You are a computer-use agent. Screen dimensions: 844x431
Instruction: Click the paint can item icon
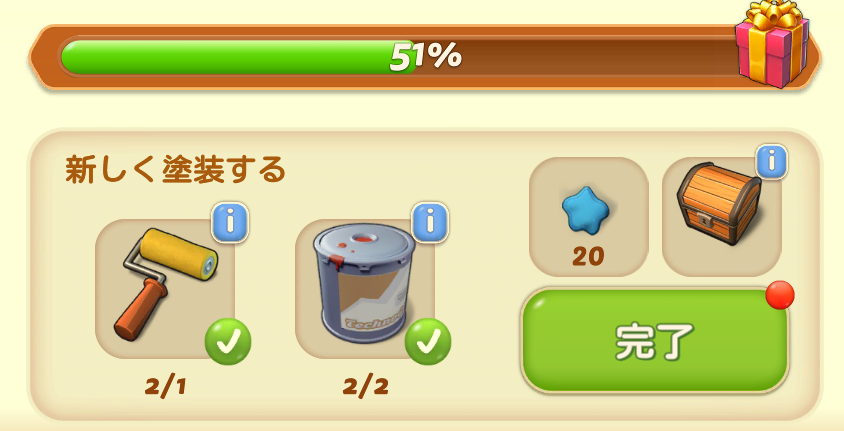click(x=364, y=284)
